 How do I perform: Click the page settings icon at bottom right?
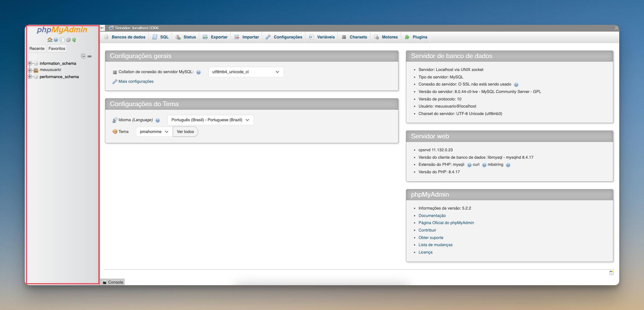pyautogui.click(x=611, y=273)
